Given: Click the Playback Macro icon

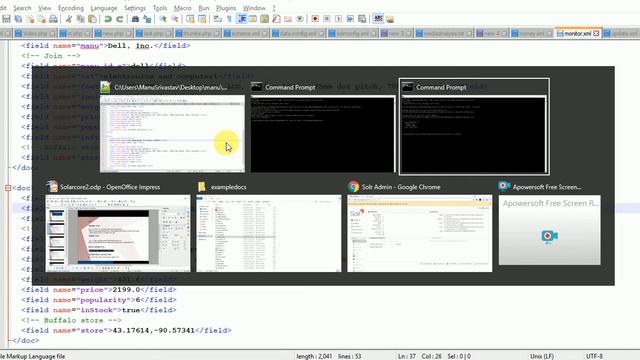Looking at the screenshot, I should [x=338, y=19].
